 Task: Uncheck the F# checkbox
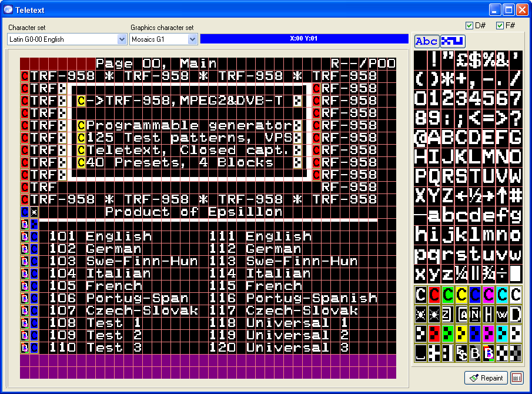click(x=500, y=25)
